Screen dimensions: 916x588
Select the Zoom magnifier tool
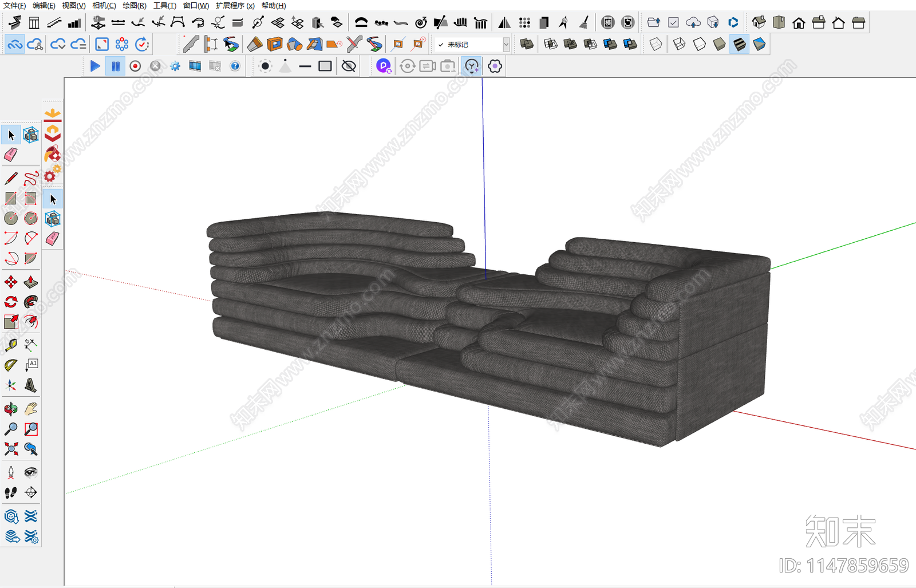11,429
